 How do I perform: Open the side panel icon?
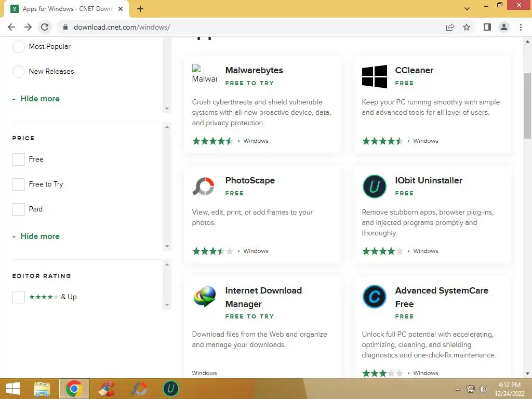click(x=487, y=27)
